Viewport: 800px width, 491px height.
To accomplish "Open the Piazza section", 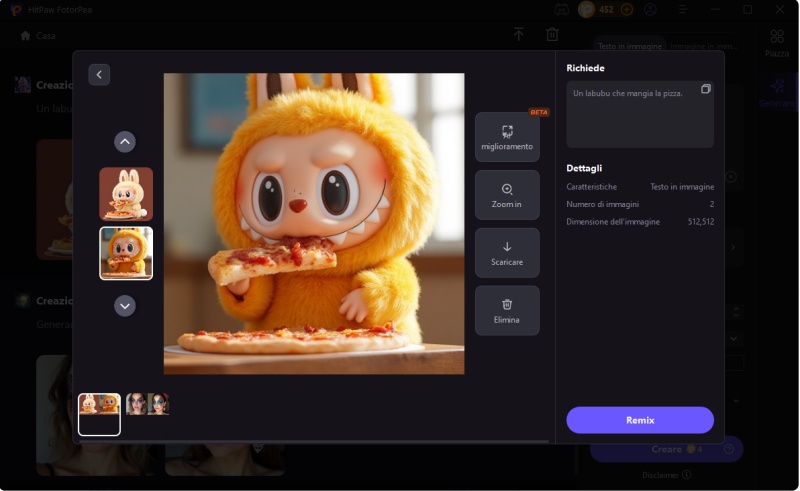I will (x=777, y=43).
